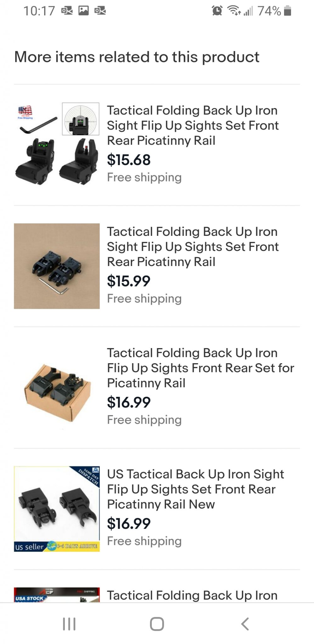
Task: Open US Tactical Back Up Iron Sight listing
Action: [195, 489]
